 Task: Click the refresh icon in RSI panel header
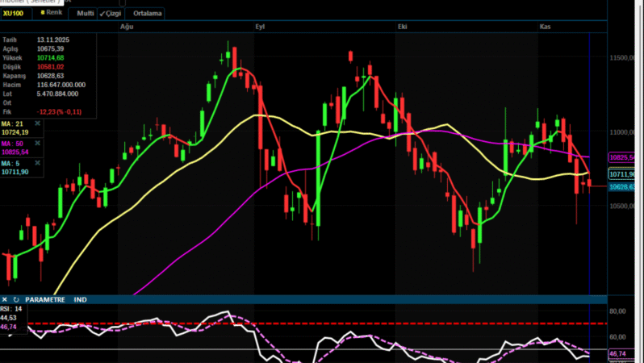(x=16, y=299)
